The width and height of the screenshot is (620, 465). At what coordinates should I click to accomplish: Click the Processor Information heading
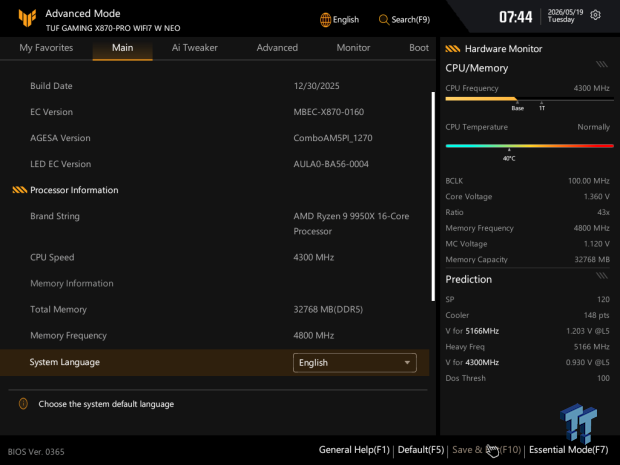pyautogui.click(x=74, y=190)
